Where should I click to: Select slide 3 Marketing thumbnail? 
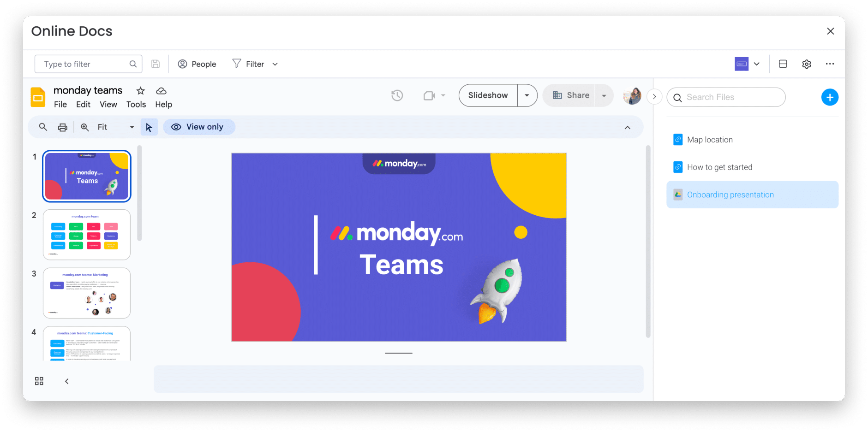87,293
